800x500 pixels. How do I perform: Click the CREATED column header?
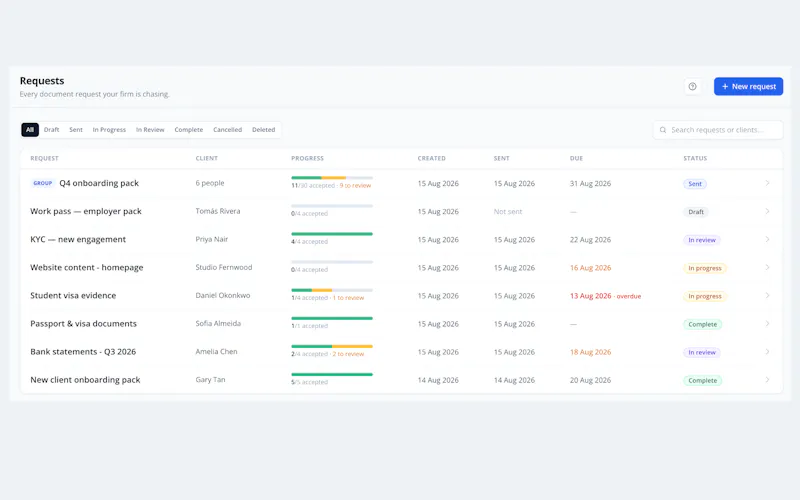point(432,158)
